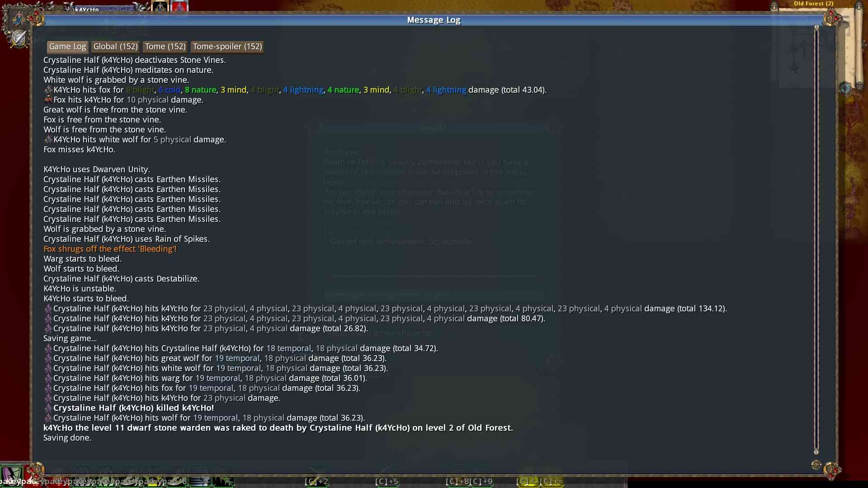Click damage line with total 134.12
The width and height of the screenshot is (868, 488).
point(386,309)
